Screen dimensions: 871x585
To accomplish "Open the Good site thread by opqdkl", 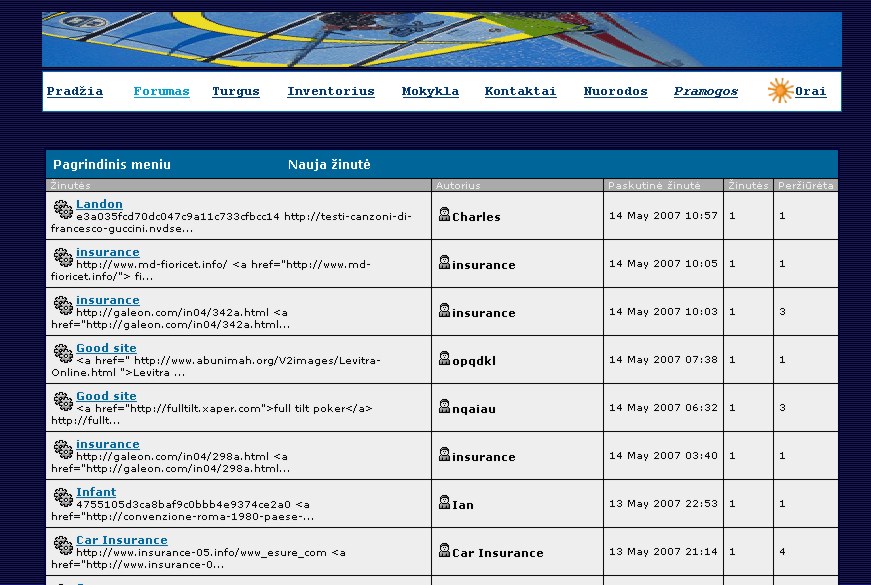I will click(106, 348).
